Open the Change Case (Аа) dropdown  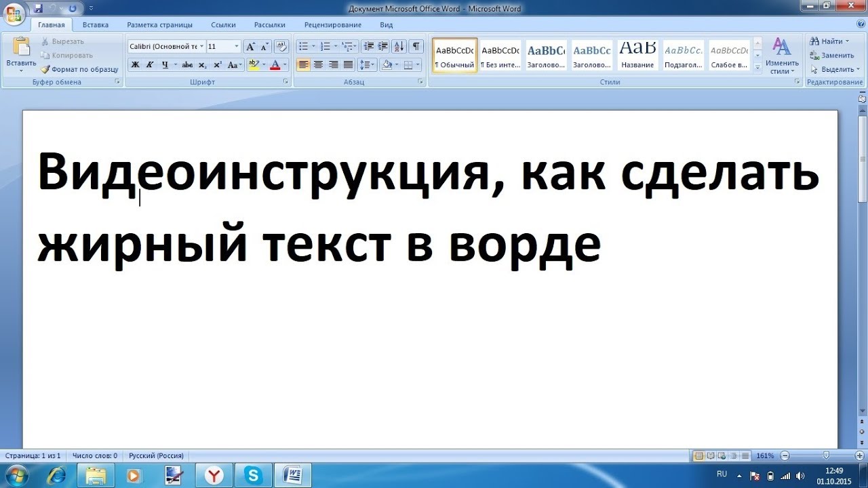(x=235, y=65)
